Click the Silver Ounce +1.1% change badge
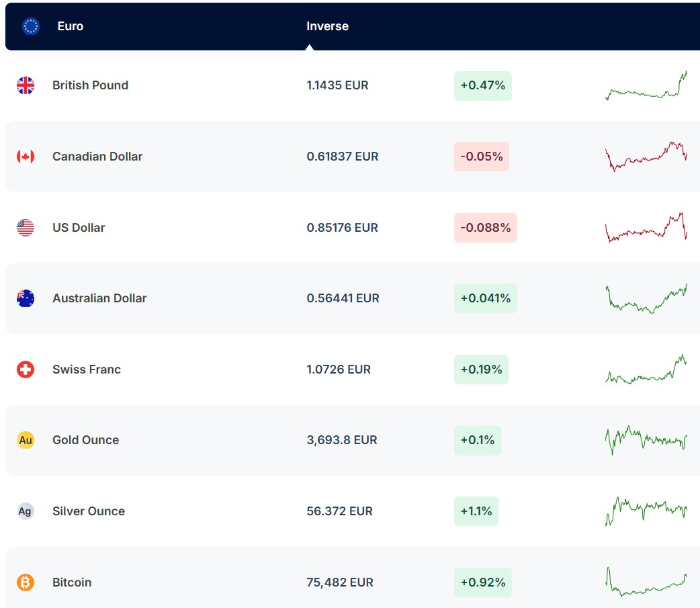700x608 pixels. tap(476, 511)
